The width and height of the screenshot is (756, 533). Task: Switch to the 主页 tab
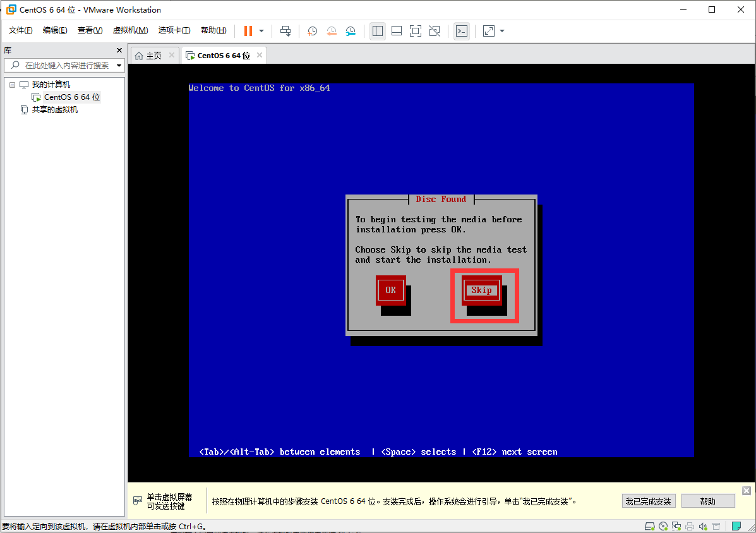tap(154, 56)
